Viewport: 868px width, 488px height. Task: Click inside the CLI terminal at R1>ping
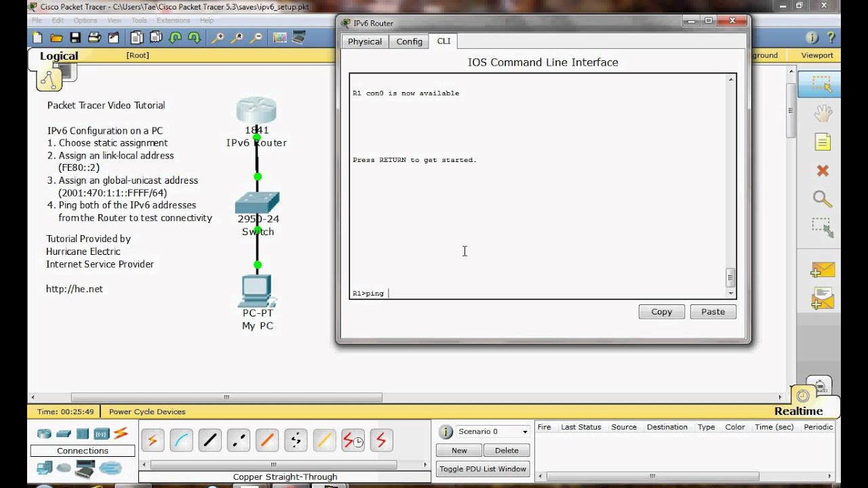point(370,293)
